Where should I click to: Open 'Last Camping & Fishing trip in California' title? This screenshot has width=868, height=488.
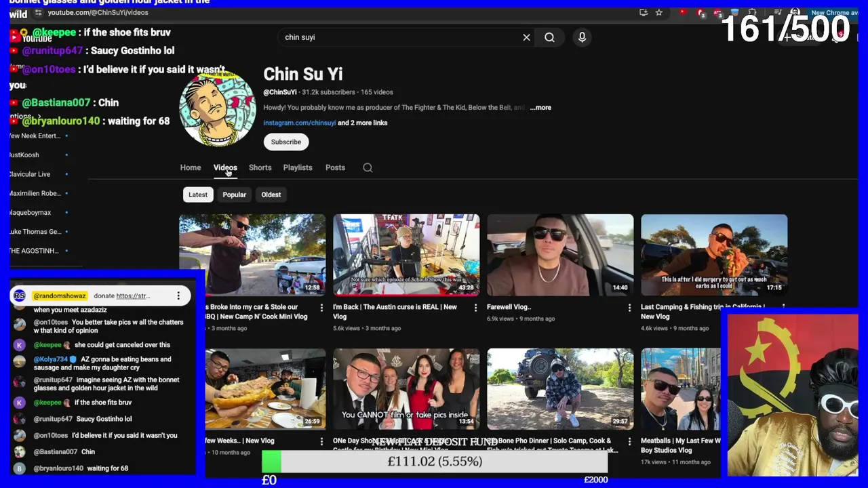point(703,311)
